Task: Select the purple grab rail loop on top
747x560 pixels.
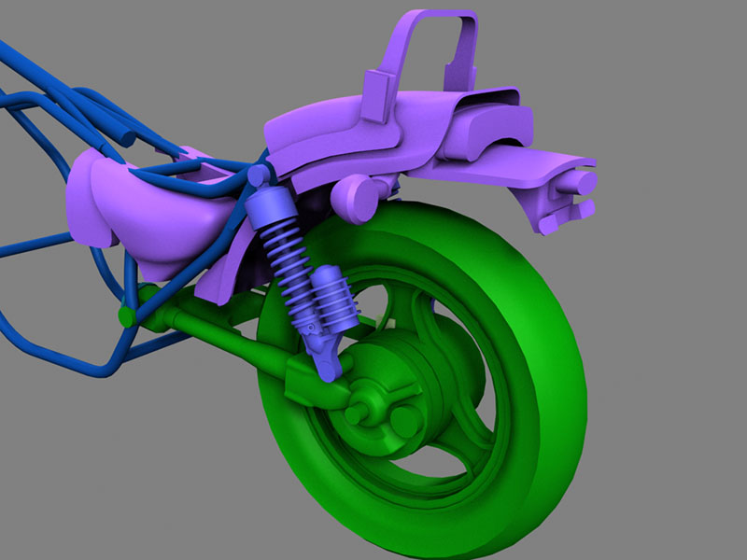Action: click(421, 64)
